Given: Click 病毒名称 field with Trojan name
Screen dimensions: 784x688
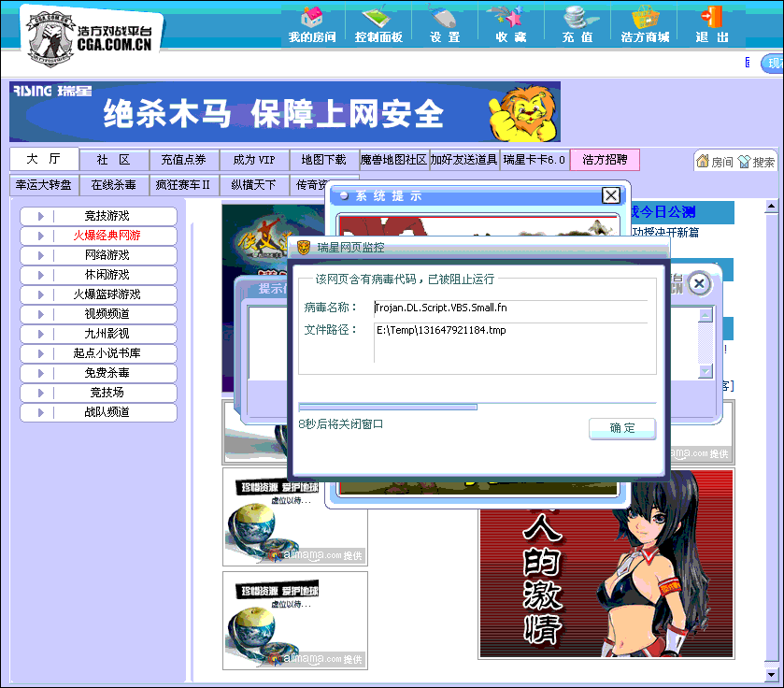Looking at the screenshot, I should (510, 308).
